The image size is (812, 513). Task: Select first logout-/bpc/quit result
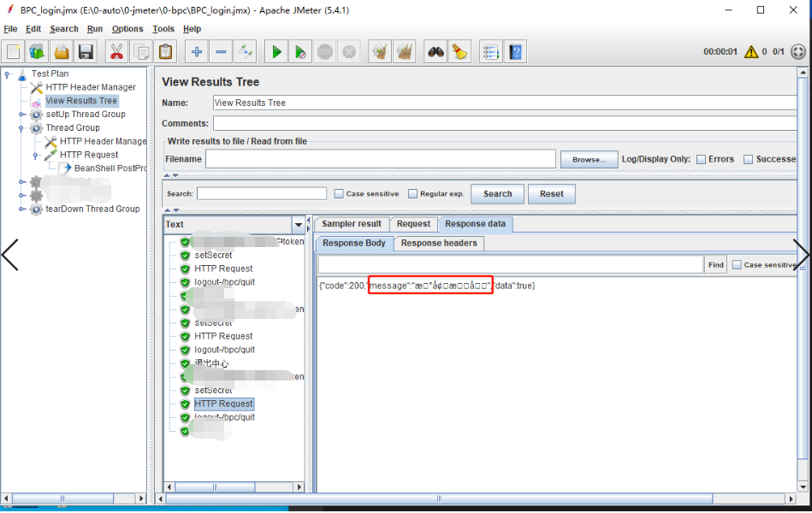click(224, 282)
